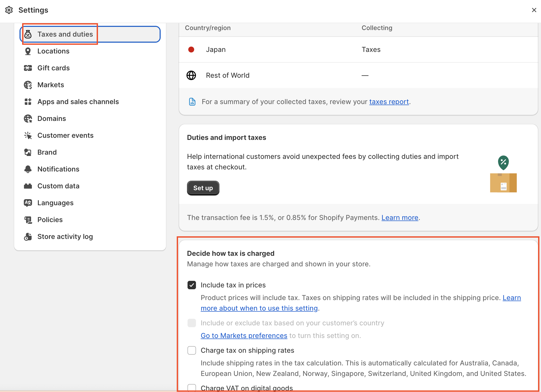Screen dimensions: 541x392
Task: Uncheck Include tax in prices
Action: [192, 285]
